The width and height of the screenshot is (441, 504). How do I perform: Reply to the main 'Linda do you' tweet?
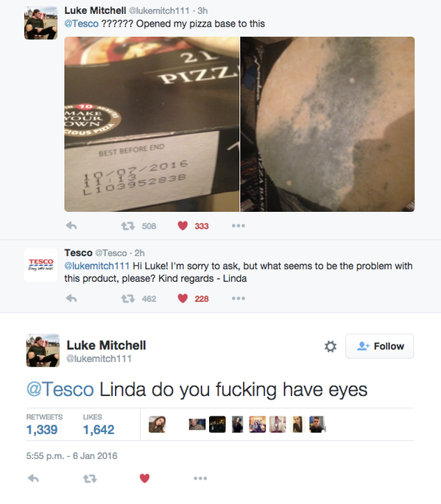click(33, 478)
